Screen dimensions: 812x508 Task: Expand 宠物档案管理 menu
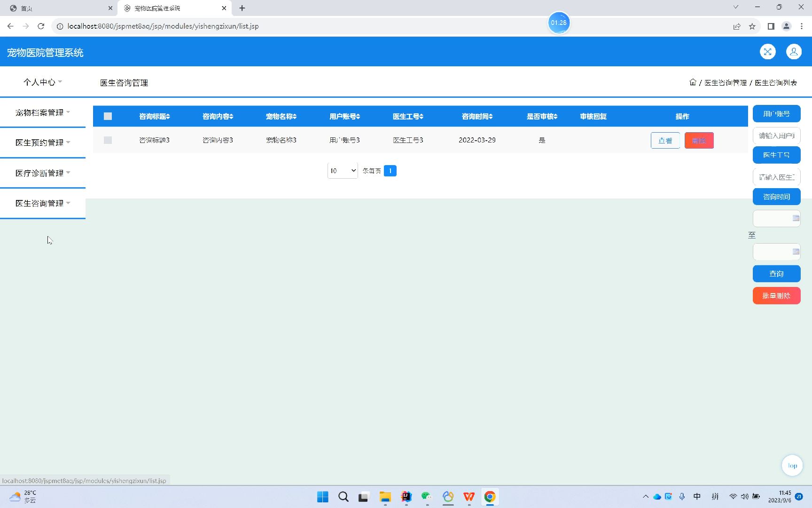pyautogui.click(x=43, y=112)
